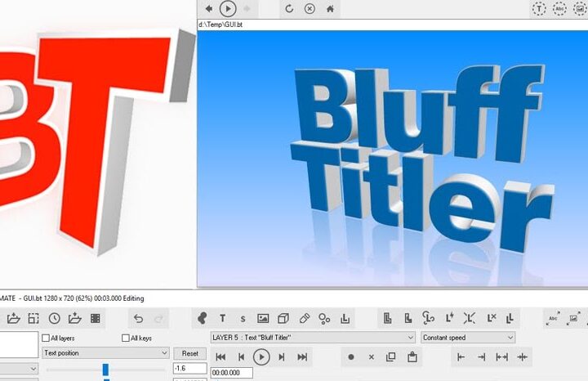Screen dimensions: 588x381
Task: Open the LAYER 5 Text layer dropdown
Action: 313,338
